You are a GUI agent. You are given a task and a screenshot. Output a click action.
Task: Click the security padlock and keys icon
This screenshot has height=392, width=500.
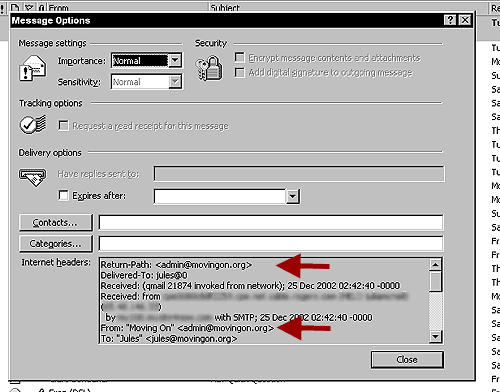[209, 68]
